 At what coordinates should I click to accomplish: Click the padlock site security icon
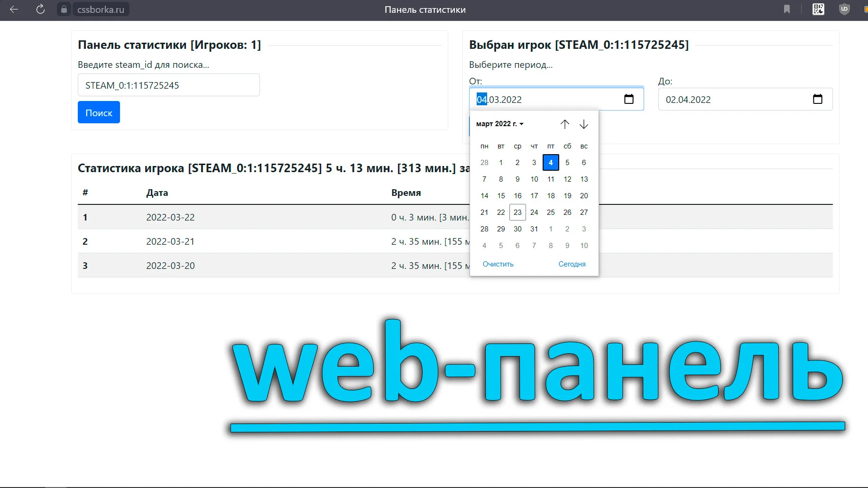click(64, 9)
